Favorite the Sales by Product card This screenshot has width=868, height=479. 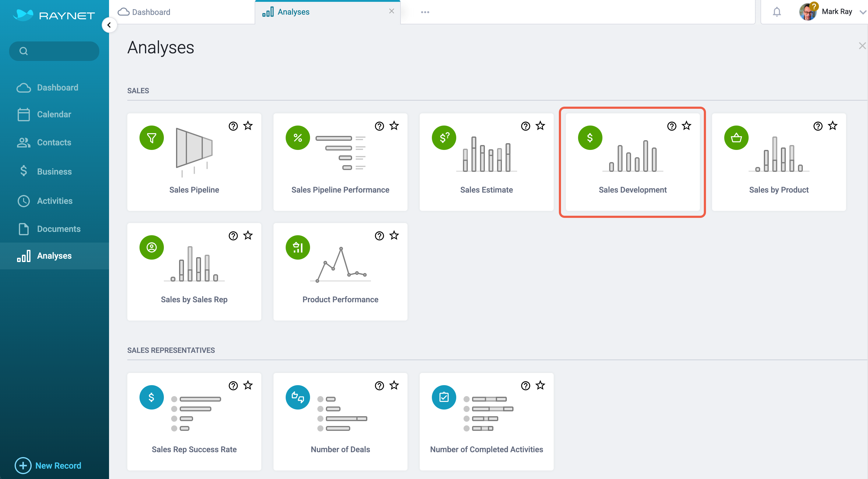click(833, 126)
